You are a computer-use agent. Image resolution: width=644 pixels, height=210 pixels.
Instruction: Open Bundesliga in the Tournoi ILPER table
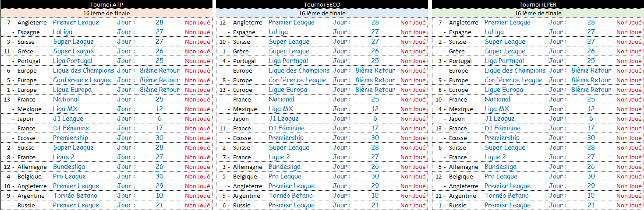pos(500,167)
